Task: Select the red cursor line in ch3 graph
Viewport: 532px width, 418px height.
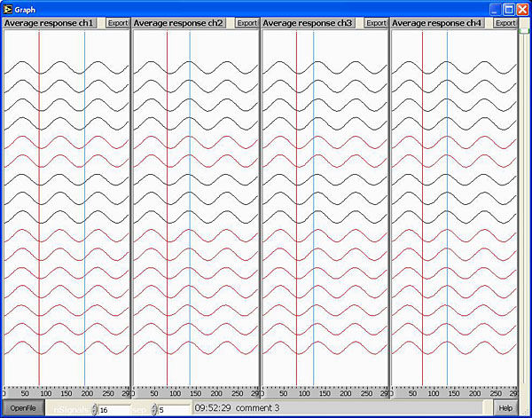Action: [x=296, y=209]
